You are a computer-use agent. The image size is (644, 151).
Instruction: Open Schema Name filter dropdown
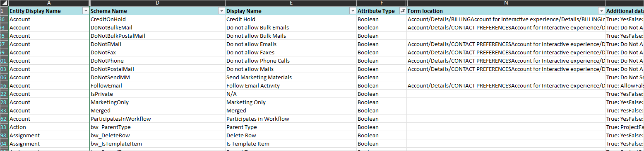point(221,11)
